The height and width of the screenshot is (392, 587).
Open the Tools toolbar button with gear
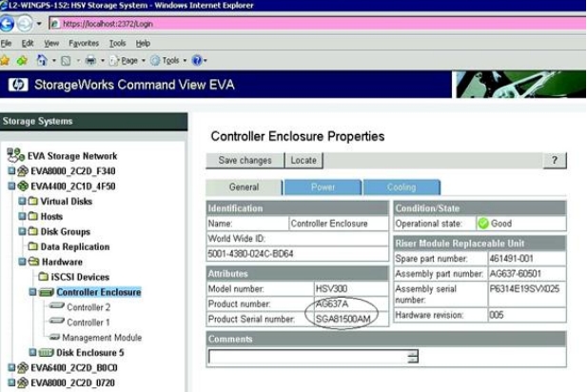[x=168, y=60]
